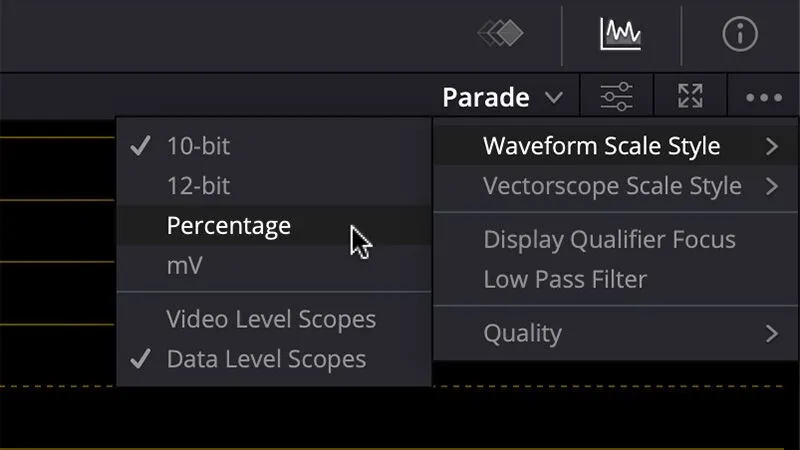This screenshot has width=800, height=450.
Task: Click the three-dot options menu icon
Action: click(764, 97)
